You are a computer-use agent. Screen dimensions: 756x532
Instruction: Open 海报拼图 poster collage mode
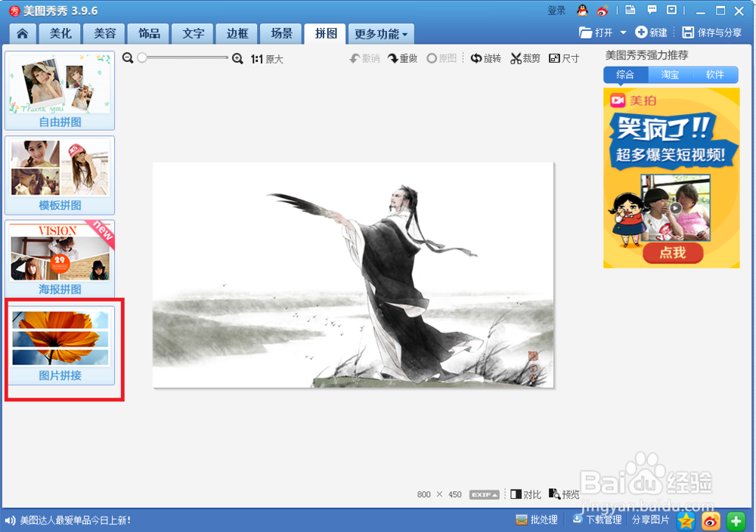pos(60,259)
